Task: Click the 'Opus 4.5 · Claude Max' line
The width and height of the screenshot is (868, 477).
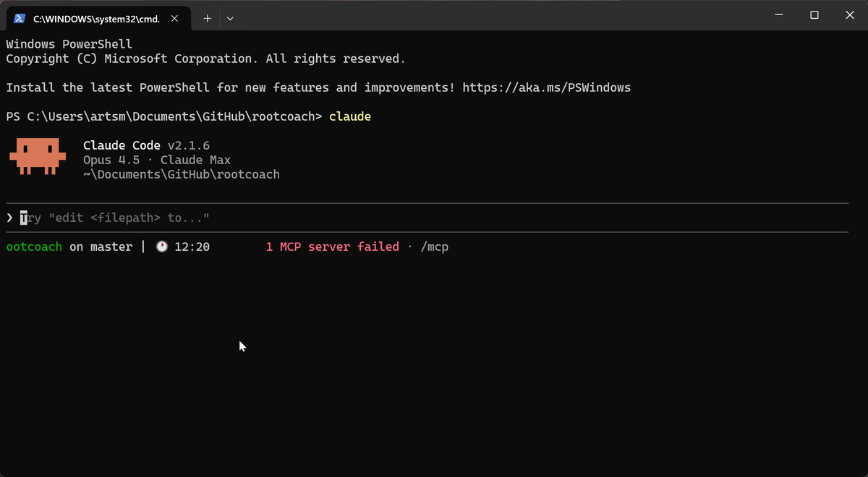Action: pyautogui.click(x=157, y=160)
